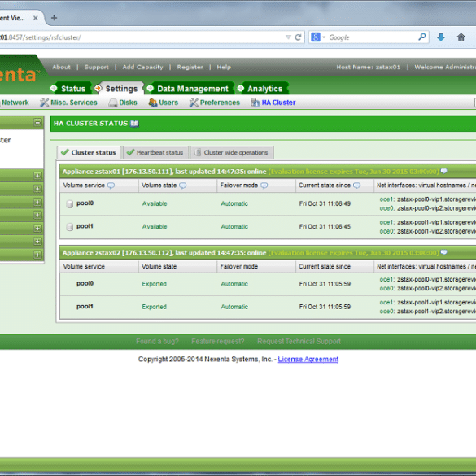Show Failover mode column help bubble
Screen dimensions: 476x476
point(264,186)
